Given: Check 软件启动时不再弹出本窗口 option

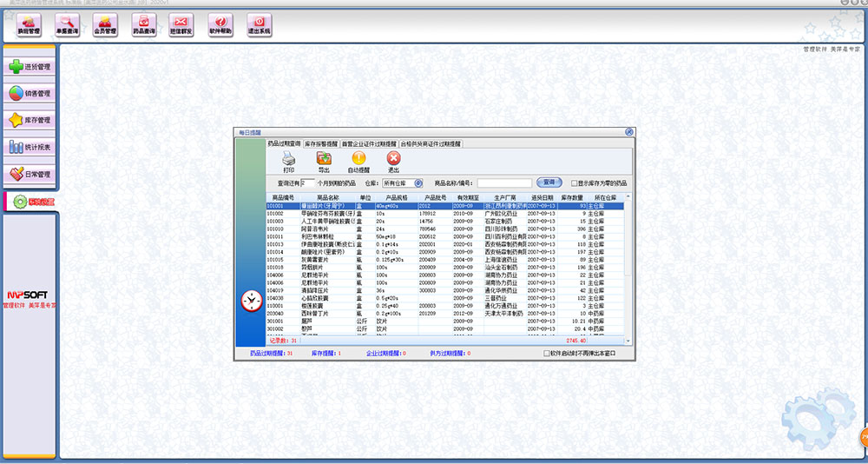Looking at the screenshot, I should (x=547, y=354).
